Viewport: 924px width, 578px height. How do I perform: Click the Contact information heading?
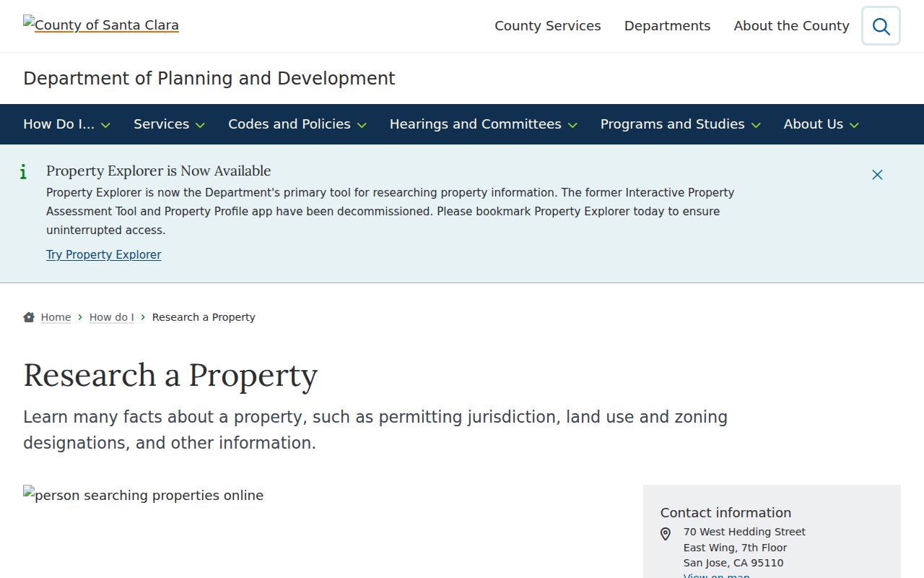[725, 512]
